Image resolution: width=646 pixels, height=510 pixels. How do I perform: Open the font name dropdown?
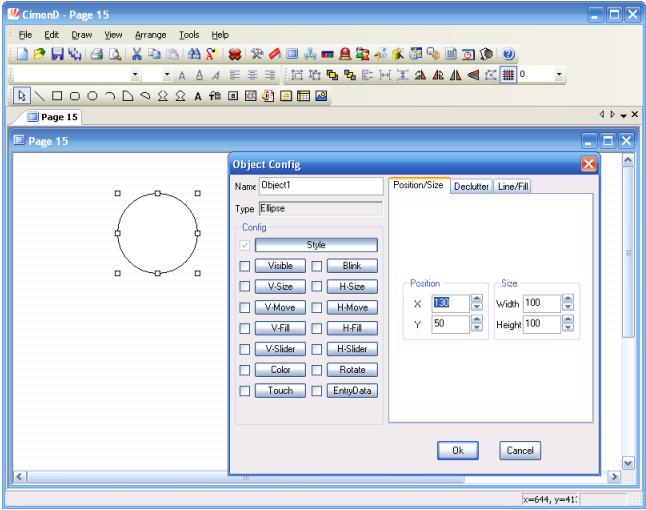(136, 76)
